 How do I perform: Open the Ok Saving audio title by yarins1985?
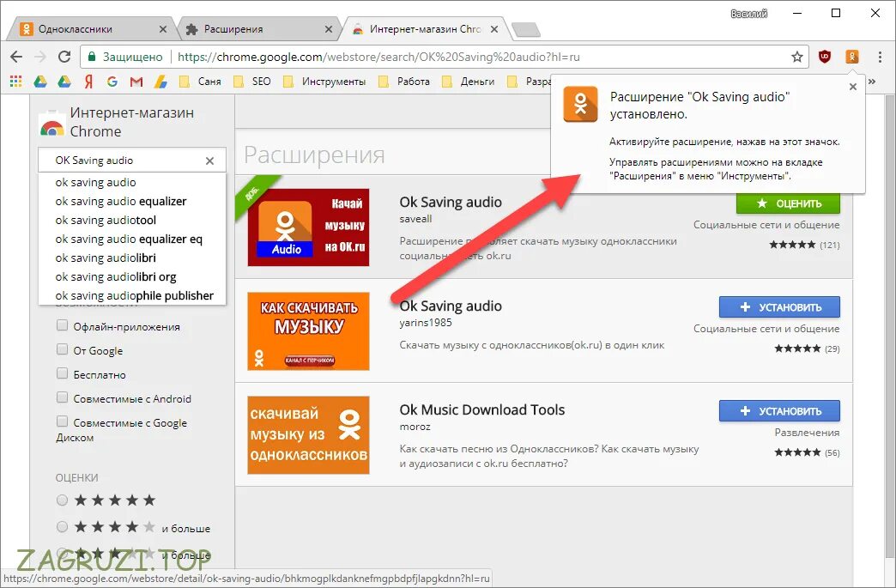tap(451, 306)
